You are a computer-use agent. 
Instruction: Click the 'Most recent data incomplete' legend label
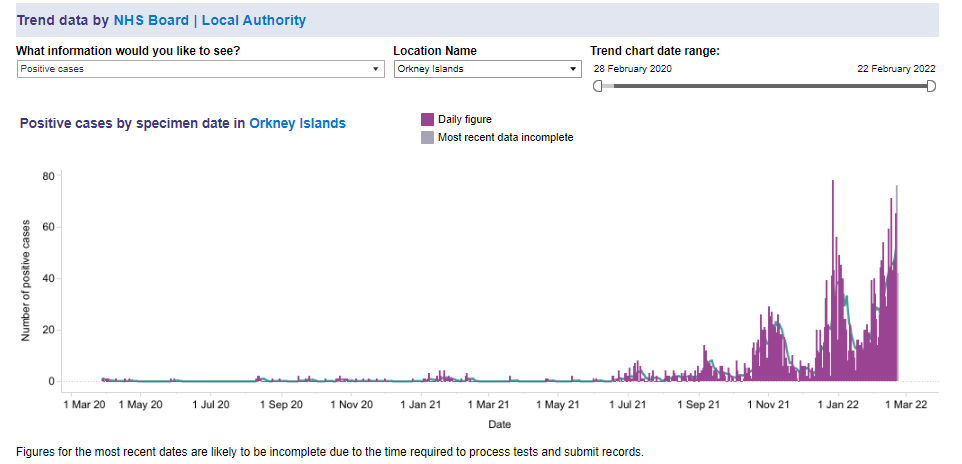[505, 137]
